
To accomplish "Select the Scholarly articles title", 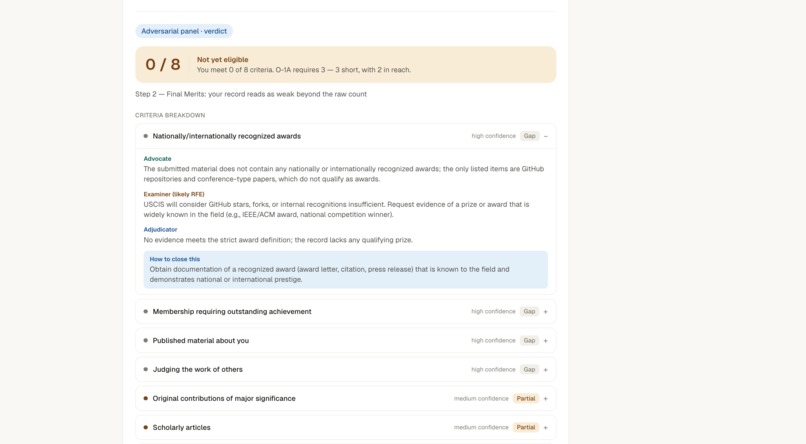I will (x=181, y=428).
